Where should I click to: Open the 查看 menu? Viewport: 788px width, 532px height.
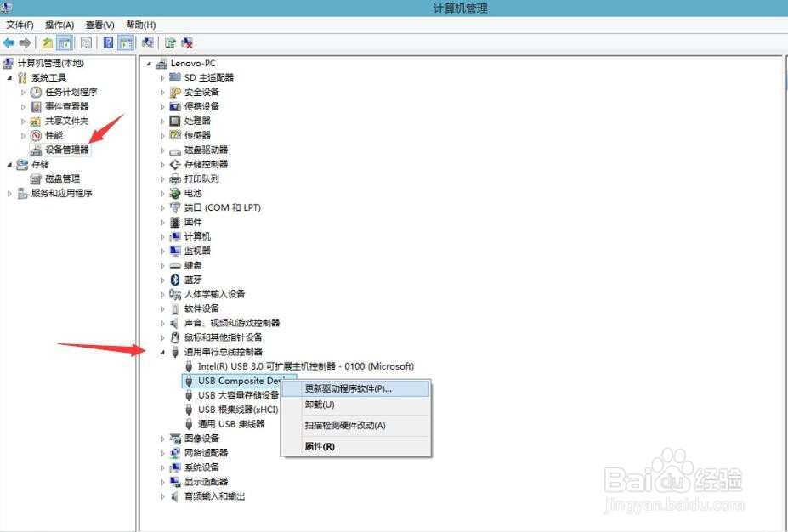99,25
